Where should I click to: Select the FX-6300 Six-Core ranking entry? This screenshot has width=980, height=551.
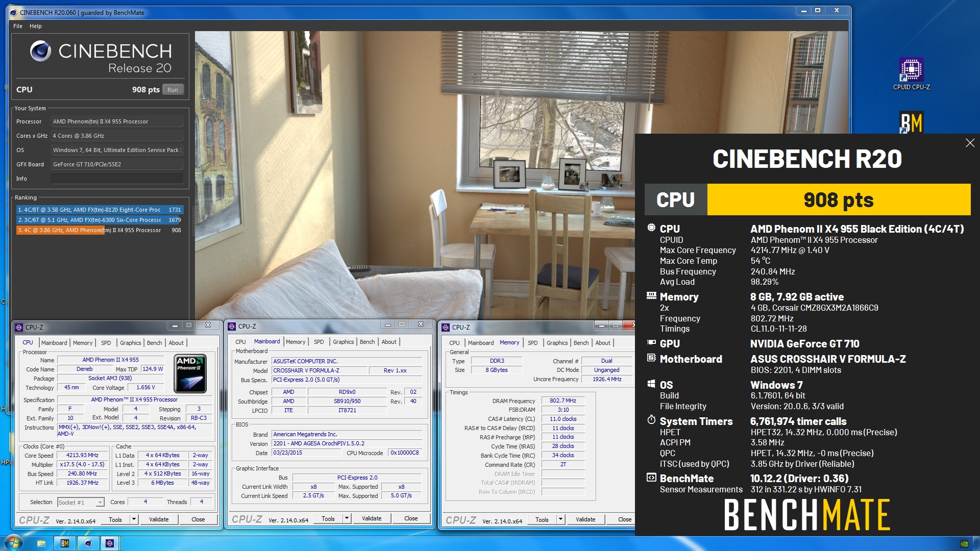coord(100,220)
